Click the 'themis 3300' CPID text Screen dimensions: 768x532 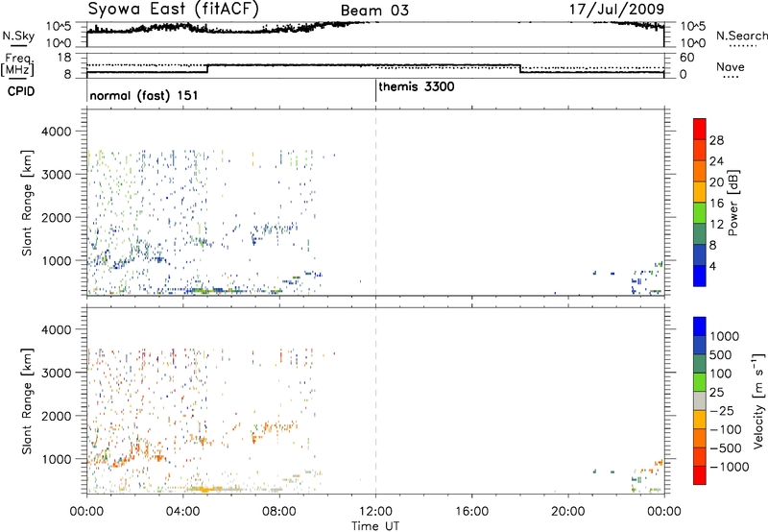click(x=417, y=86)
